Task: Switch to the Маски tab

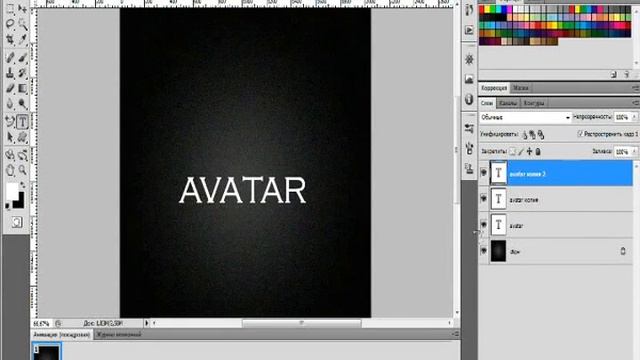Action: pos(520,88)
